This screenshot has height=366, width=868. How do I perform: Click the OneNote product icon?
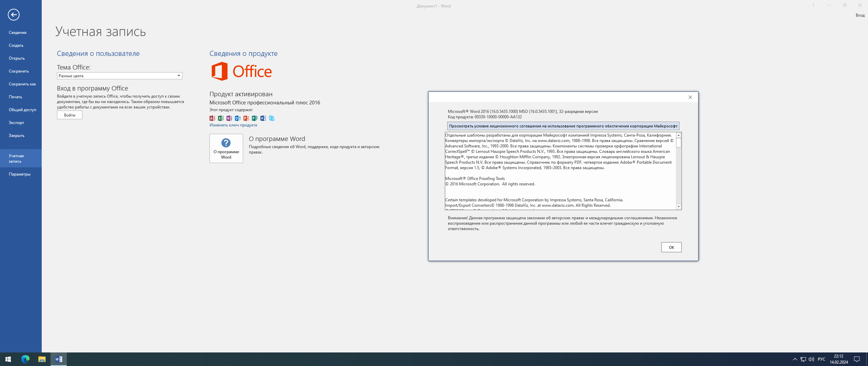229,118
